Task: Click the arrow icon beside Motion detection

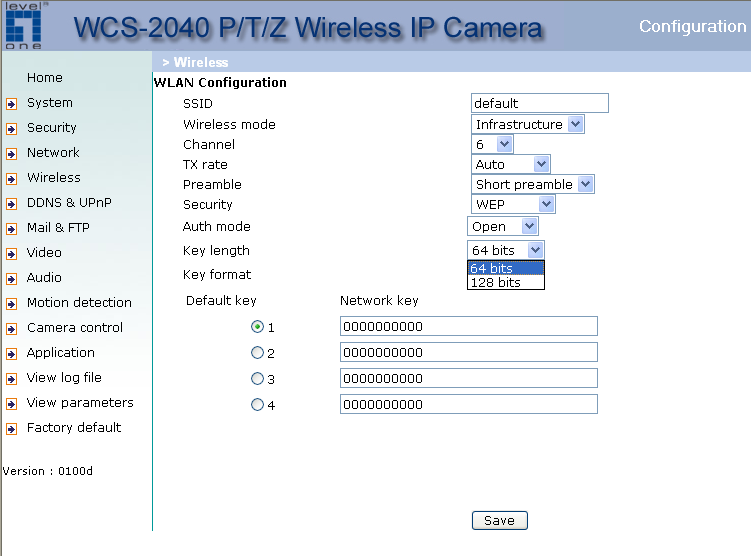Action: point(11,304)
